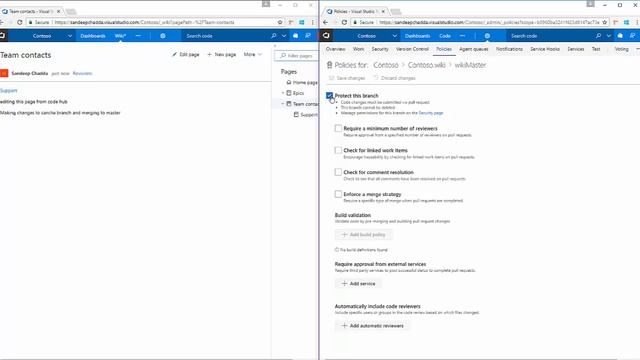Expand the Epics tree node
640x360 pixels.
click(x=283, y=93)
